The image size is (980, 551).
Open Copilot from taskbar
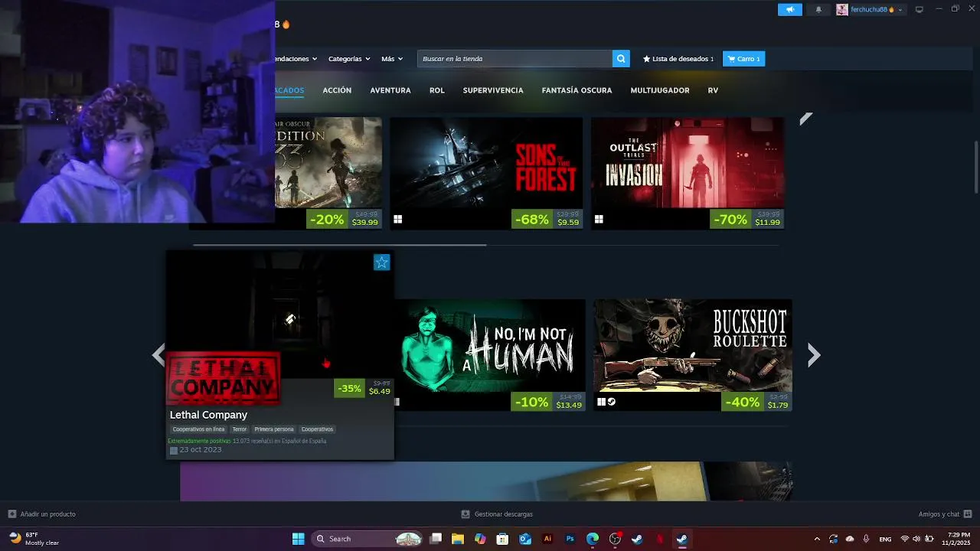(x=480, y=539)
